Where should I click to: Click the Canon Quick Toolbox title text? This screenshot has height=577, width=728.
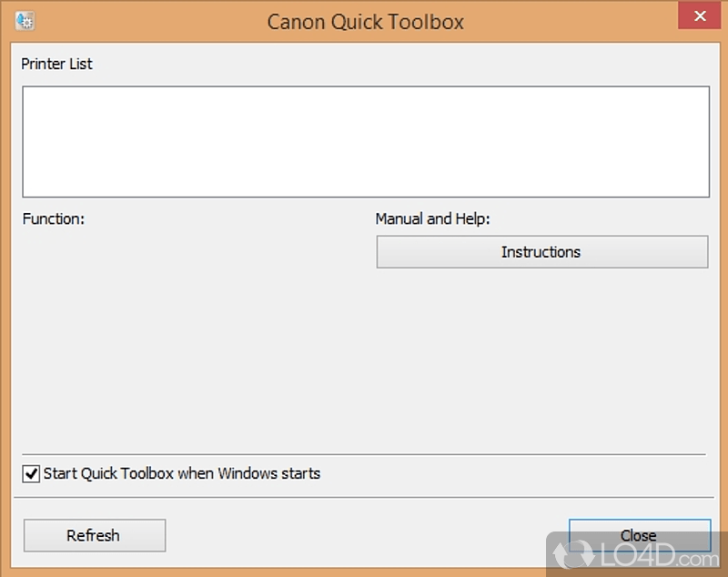coord(365,21)
